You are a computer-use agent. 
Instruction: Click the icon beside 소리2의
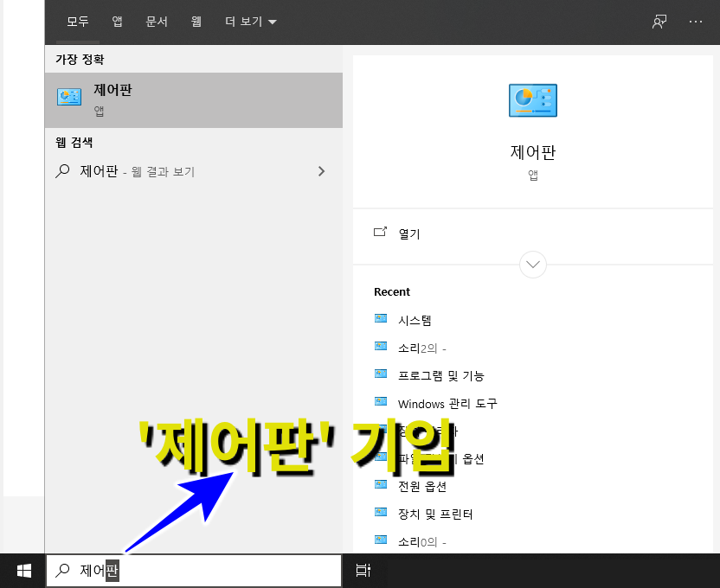pos(381,346)
